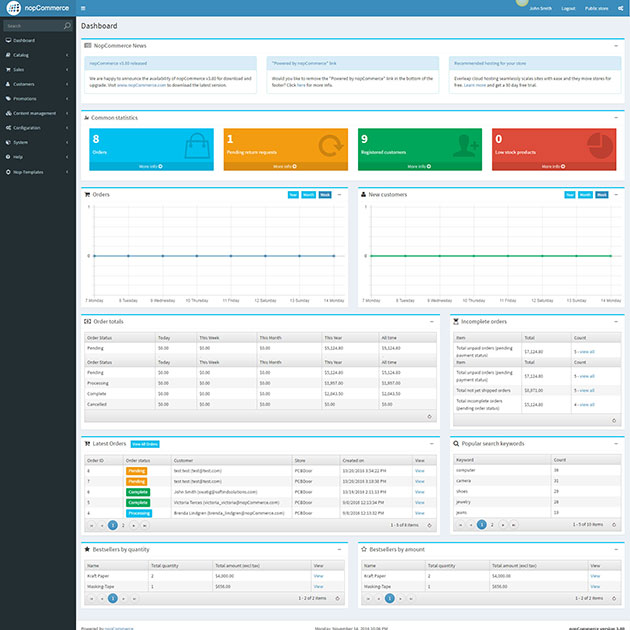This screenshot has height=630, width=630.
Task: Open Public store link
Action: point(596,8)
